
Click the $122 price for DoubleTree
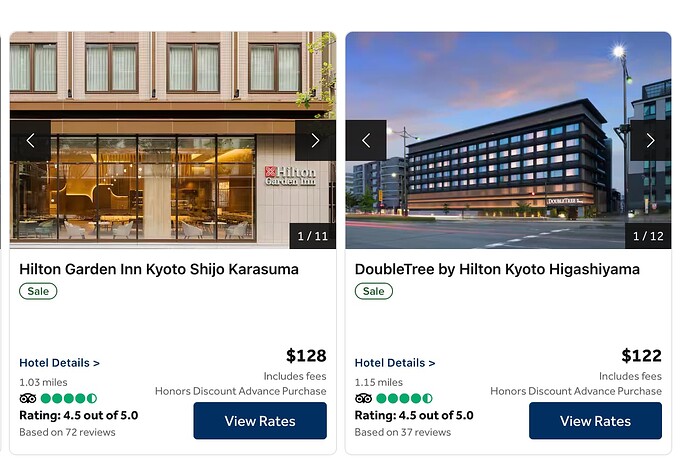641,355
